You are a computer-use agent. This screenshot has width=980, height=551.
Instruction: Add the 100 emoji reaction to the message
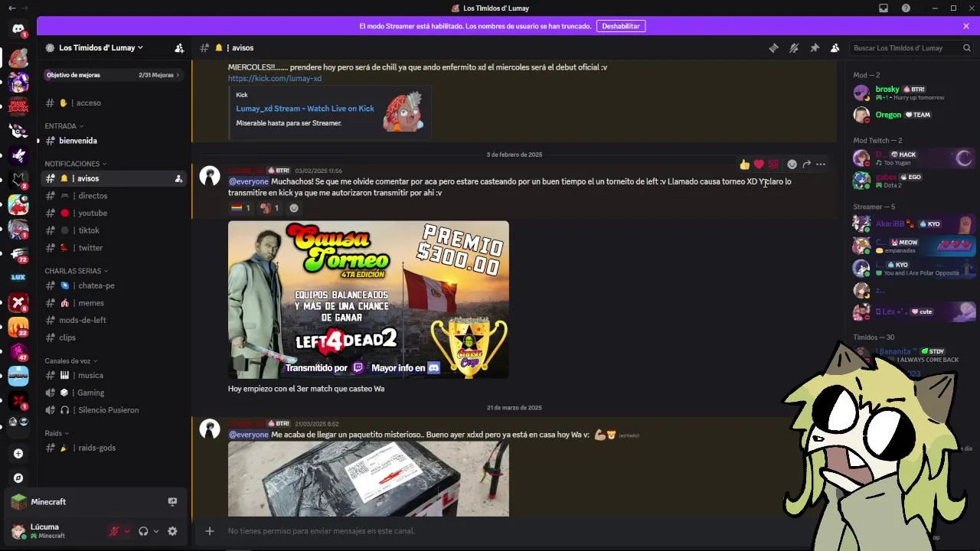(x=773, y=164)
